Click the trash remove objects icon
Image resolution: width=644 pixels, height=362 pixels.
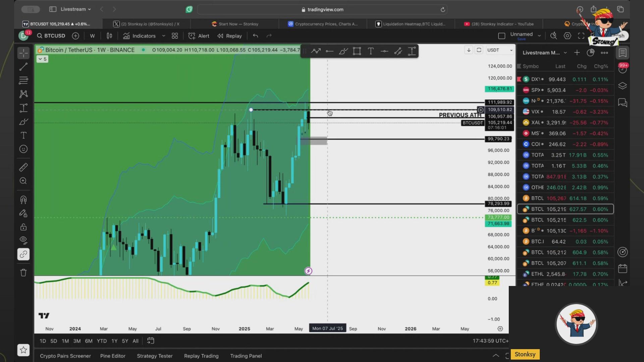click(23, 273)
